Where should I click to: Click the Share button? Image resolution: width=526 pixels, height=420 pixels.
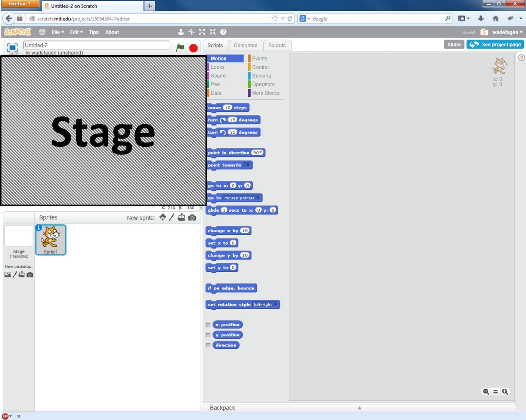(454, 44)
